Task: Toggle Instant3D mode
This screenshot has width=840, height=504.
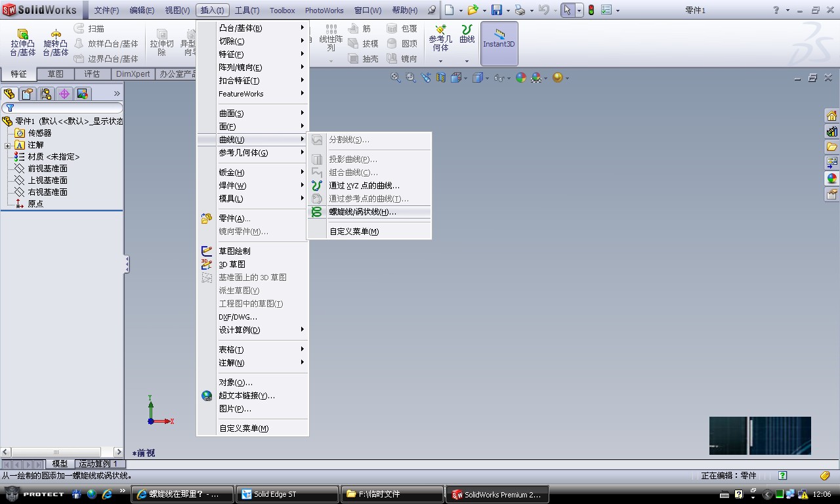Action: tap(499, 43)
